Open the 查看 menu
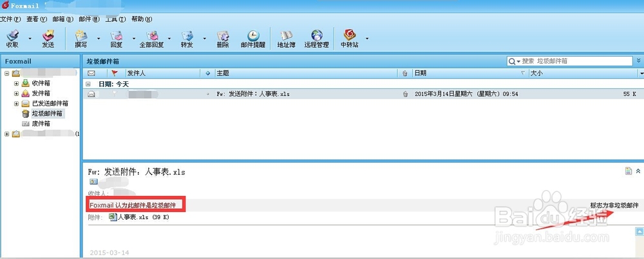Screen dimensions: 644x259 pyautogui.click(x=37, y=19)
